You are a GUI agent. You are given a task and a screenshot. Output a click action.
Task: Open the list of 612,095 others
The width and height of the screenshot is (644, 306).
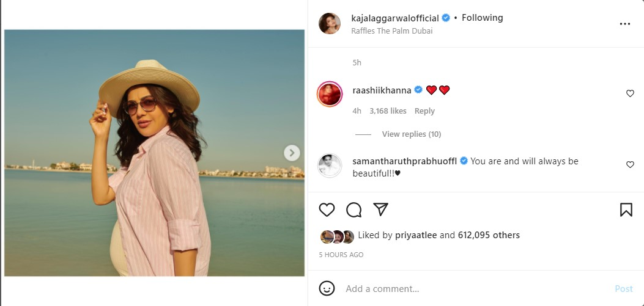coord(489,235)
